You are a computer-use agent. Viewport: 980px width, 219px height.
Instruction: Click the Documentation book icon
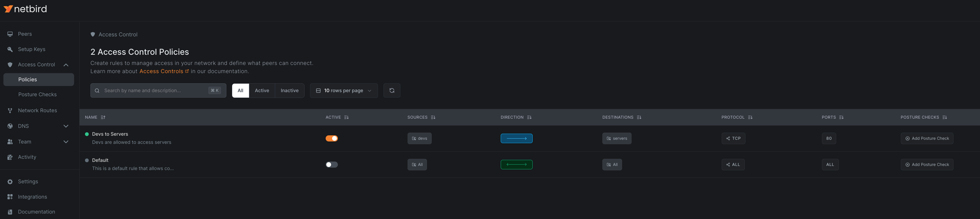tap(10, 212)
